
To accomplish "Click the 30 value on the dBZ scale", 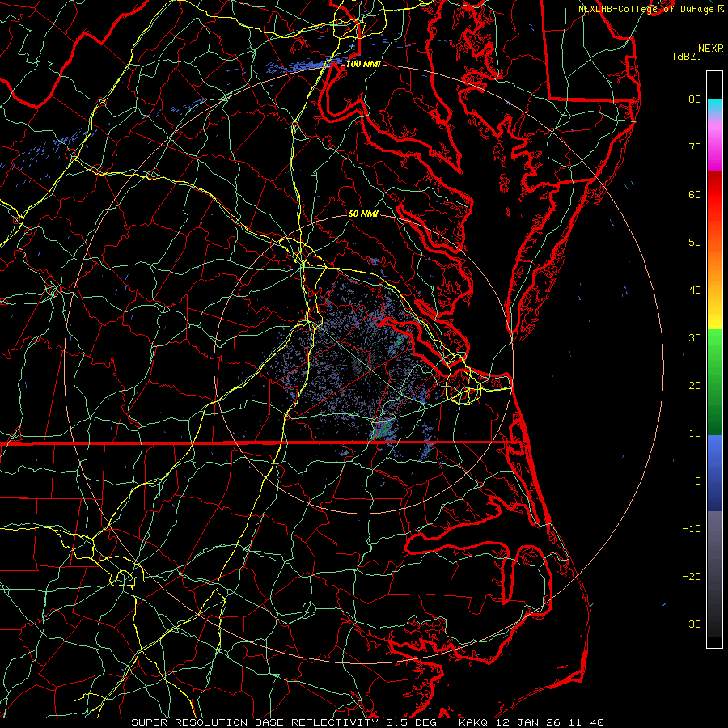I will click(695, 338).
